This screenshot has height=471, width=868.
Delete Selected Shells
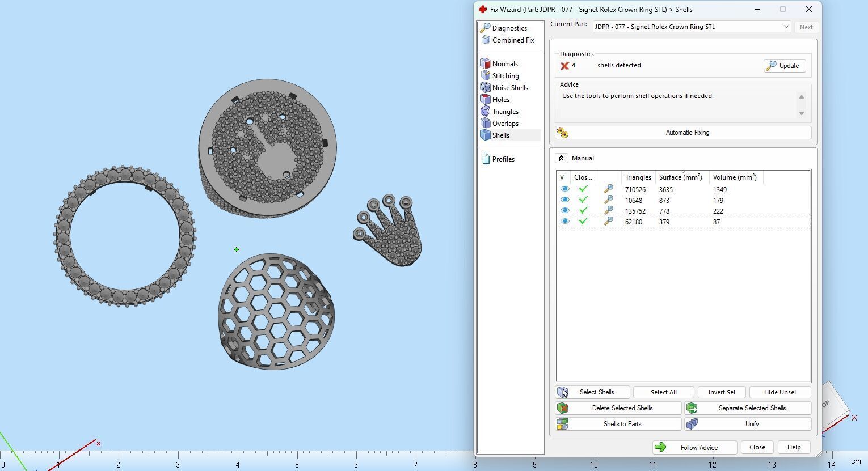(x=618, y=408)
